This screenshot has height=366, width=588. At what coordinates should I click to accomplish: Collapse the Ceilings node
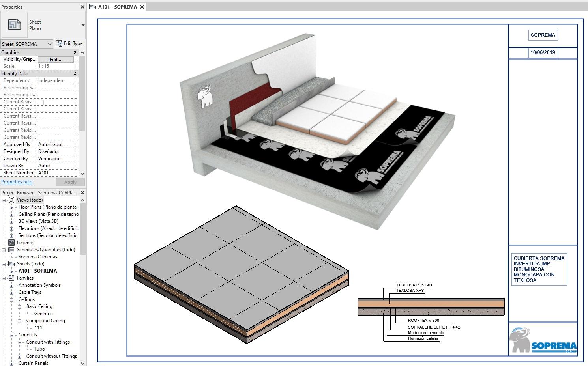click(x=11, y=300)
